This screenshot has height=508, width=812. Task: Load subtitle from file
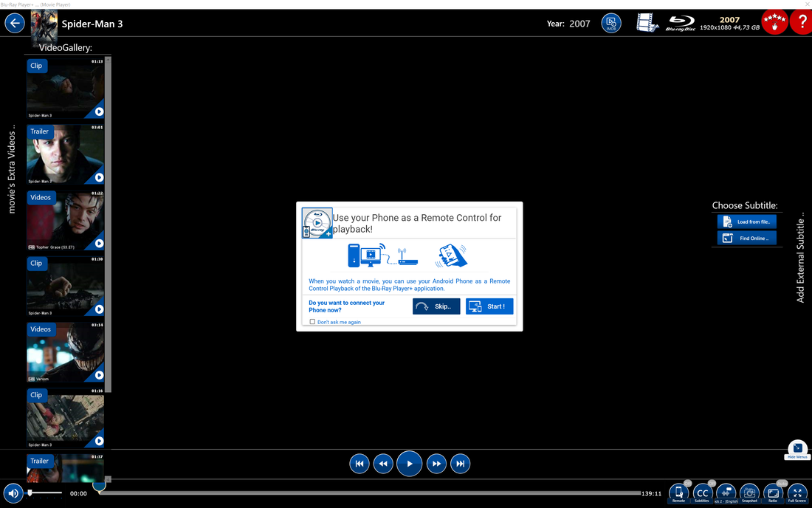tap(747, 222)
